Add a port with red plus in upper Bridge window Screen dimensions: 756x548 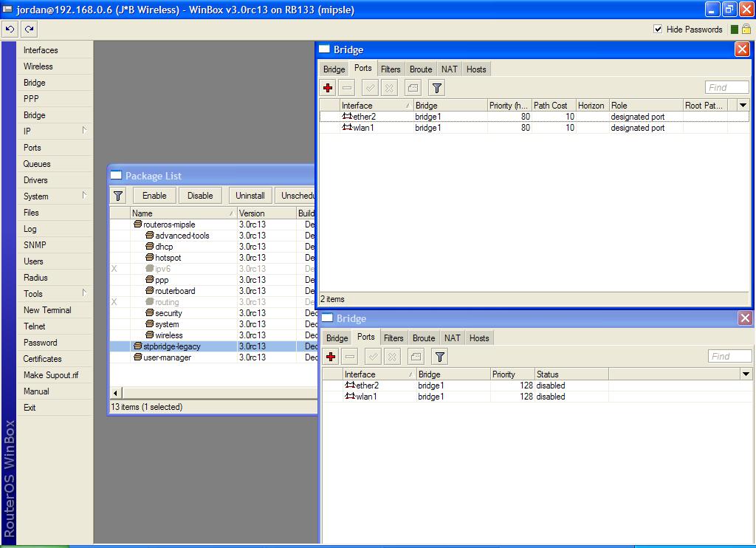(328, 88)
